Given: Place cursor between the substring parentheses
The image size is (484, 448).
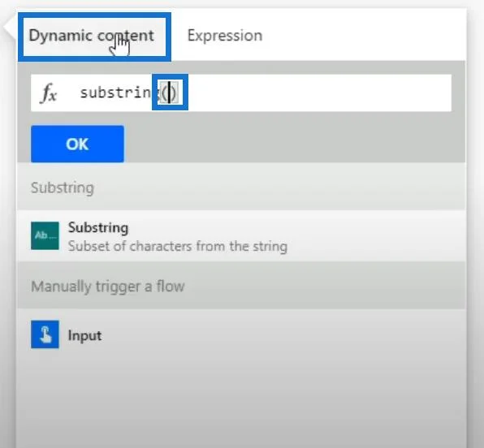Looking at the screenshot, I should [169, 93].
